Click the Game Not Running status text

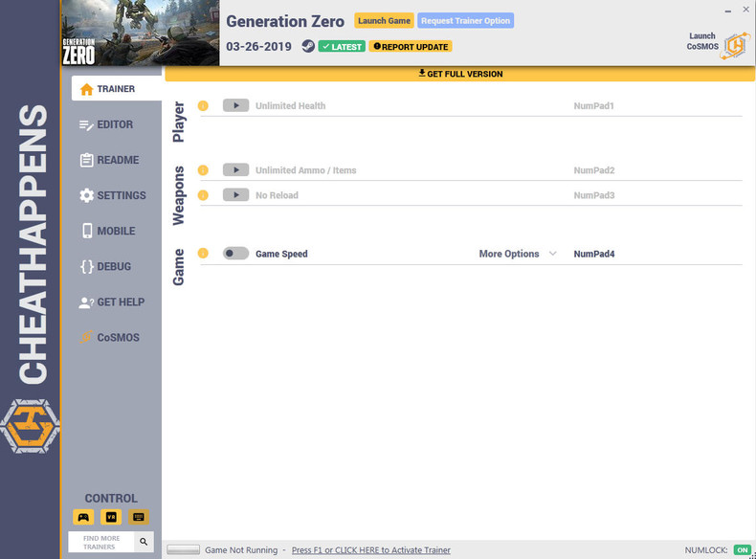[x=241, y=549]
